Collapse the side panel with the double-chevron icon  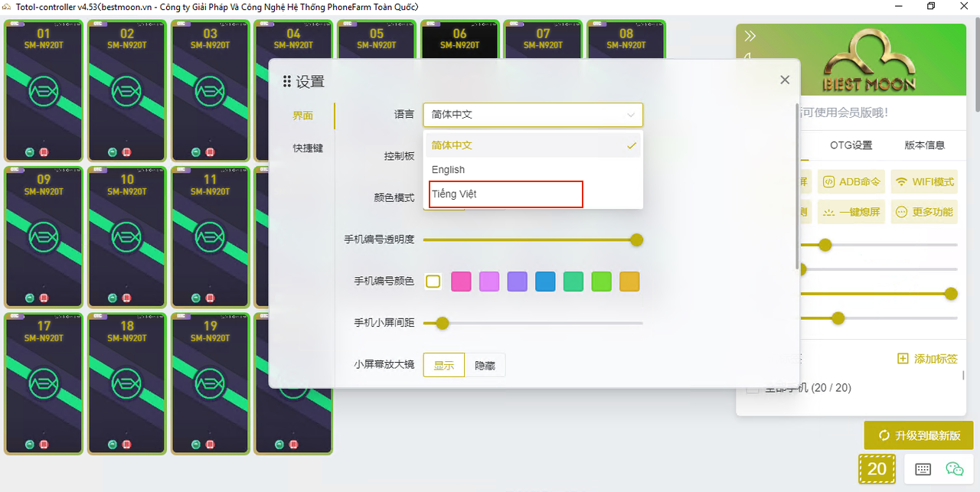[750, 36]
